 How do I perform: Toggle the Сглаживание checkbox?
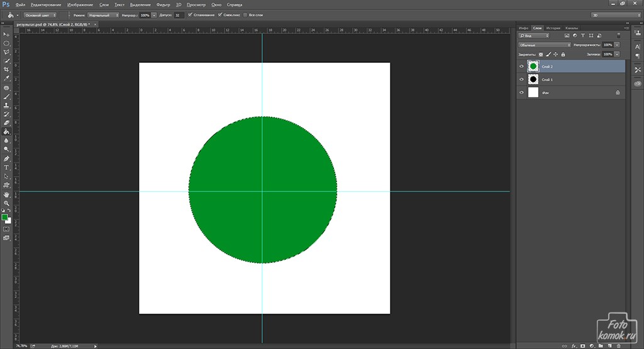coord(189,14)
